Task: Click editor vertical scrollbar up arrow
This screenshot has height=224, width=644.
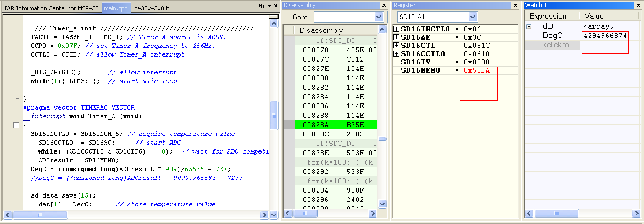Action: (x=274, y=23)
